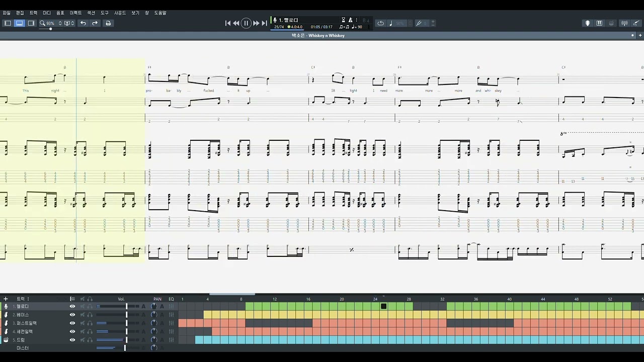Open the 편집 menu

[20, 13]
